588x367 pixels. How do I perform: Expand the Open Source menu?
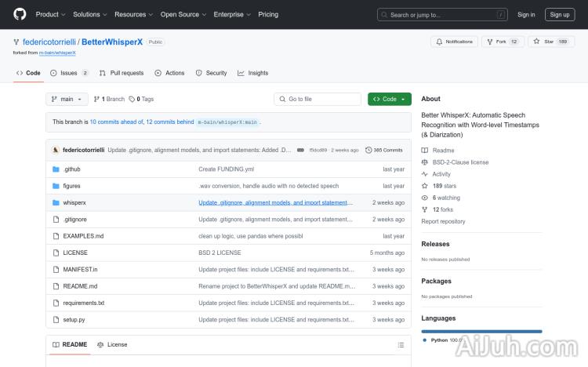[x=183, y=14]
